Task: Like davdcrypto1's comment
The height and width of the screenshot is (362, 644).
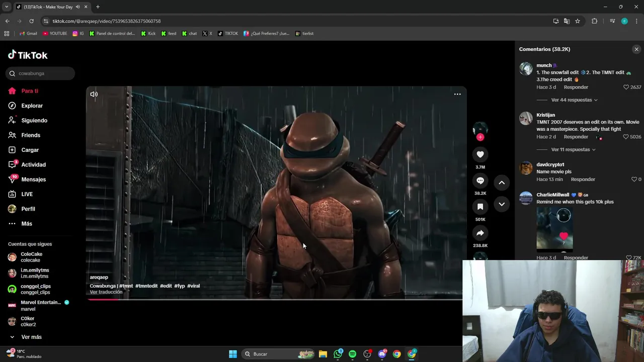Action: point(634,179)
